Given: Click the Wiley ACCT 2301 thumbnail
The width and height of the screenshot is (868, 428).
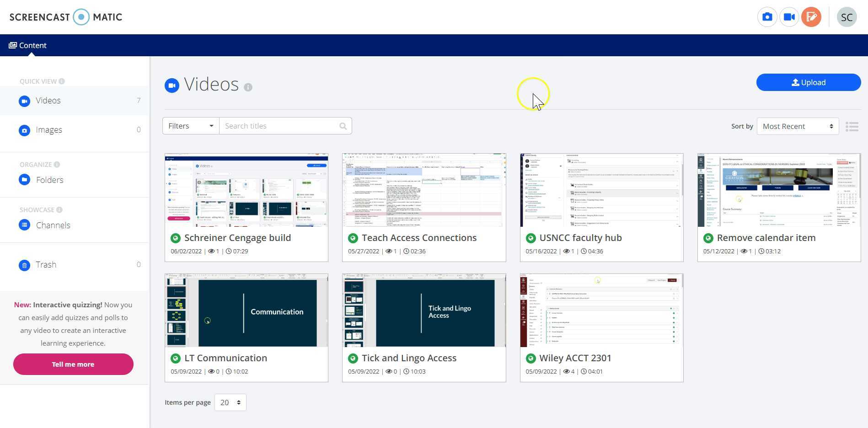Looking at the screenshot, I should 602,310.
